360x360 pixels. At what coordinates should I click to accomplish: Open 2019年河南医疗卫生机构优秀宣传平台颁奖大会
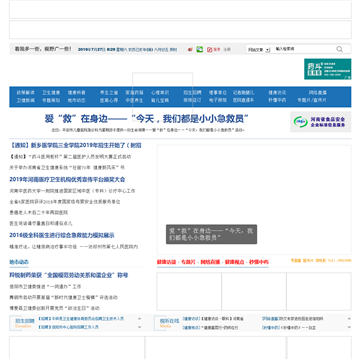pyautogui.click(x=67, y=179)
